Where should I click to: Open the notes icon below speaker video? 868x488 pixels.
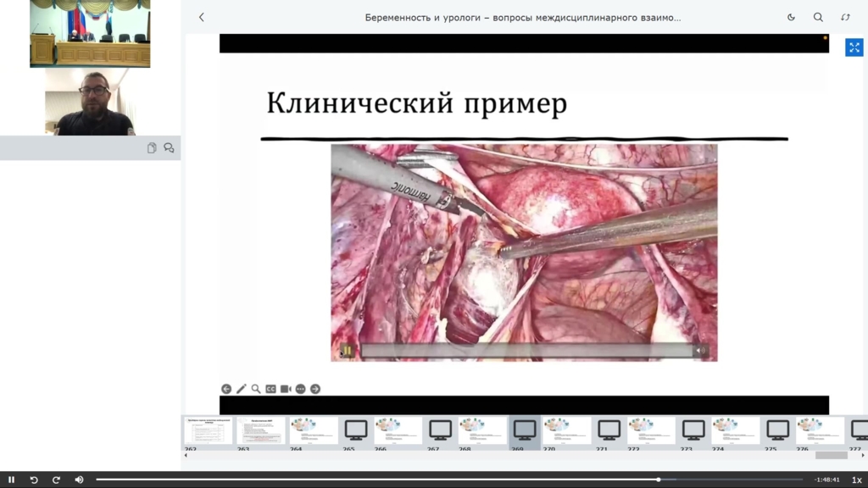pyautogui.click(x=152, y=148)
